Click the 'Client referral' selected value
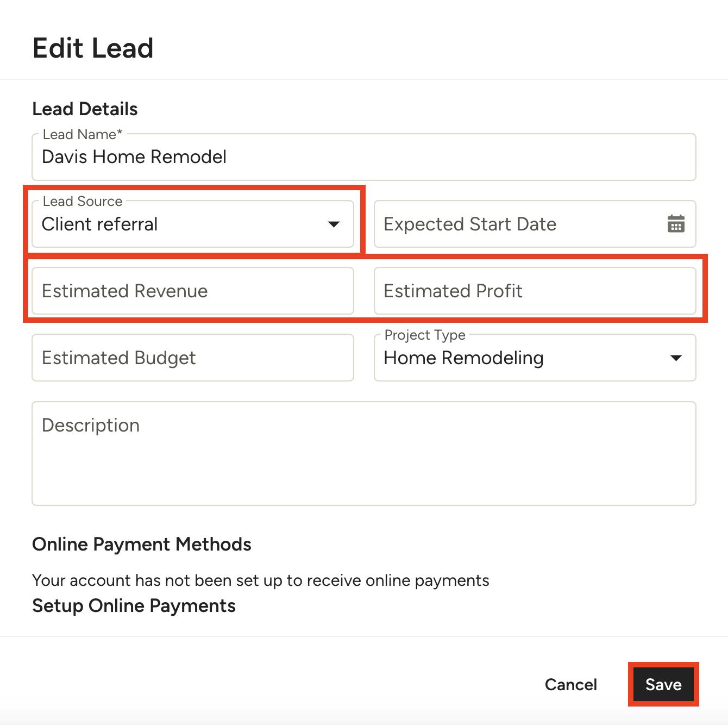This screenshot has height=725, width=728. (99, 224)
